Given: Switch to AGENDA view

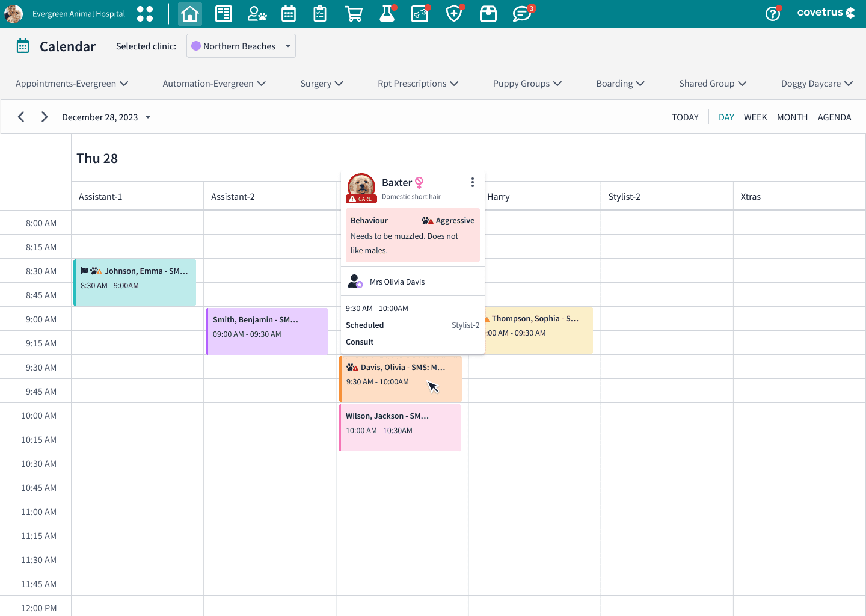Looking at the screenshot, I should [834, 117].
